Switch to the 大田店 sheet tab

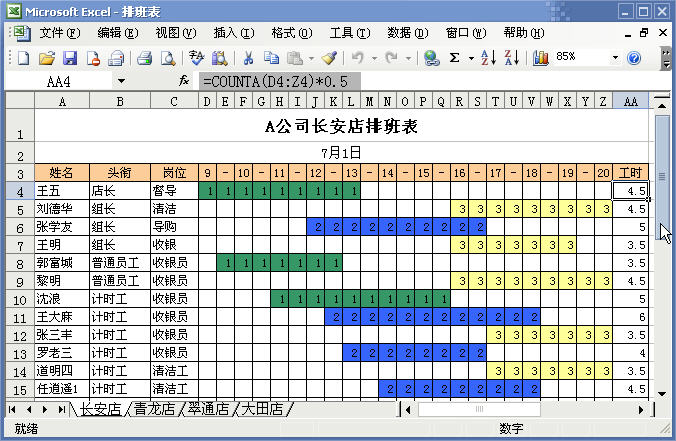tap(262, 409)
